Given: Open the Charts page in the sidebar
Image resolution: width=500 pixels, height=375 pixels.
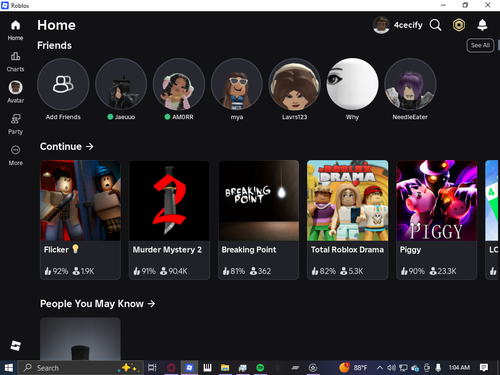Looking at the screenshot, I should pyautogui.click(x=15, y=62).
